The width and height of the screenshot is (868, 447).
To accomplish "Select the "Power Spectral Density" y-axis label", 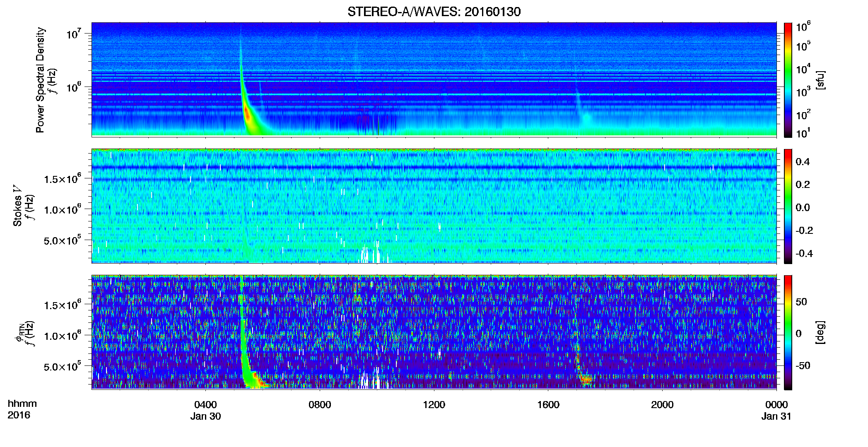I will pos(40,80).
